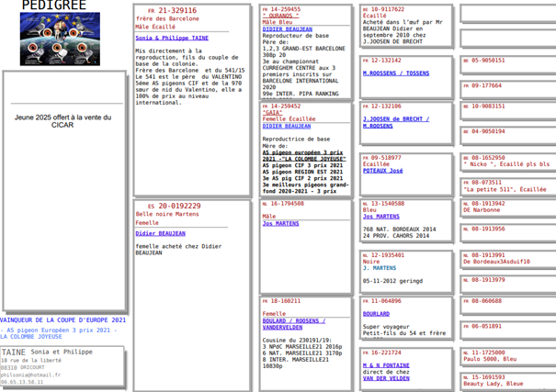Click the "De Bordeaux3Asduif10" text

[x=496, y=262]
